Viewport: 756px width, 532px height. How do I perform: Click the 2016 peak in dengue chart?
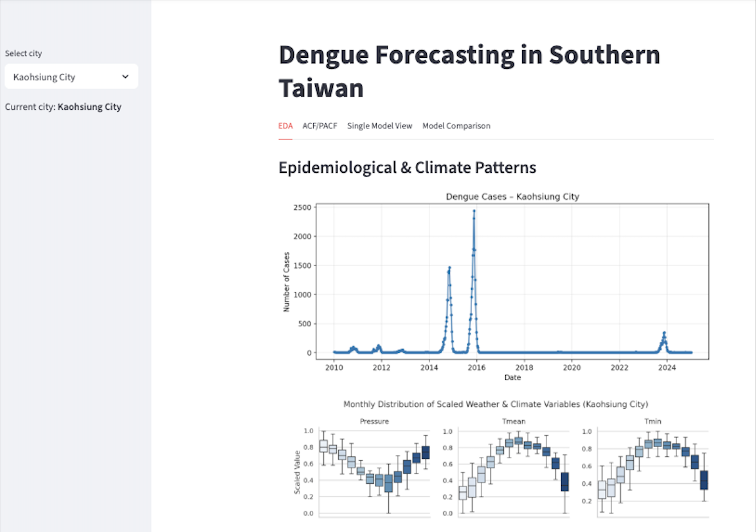point(474,211)
